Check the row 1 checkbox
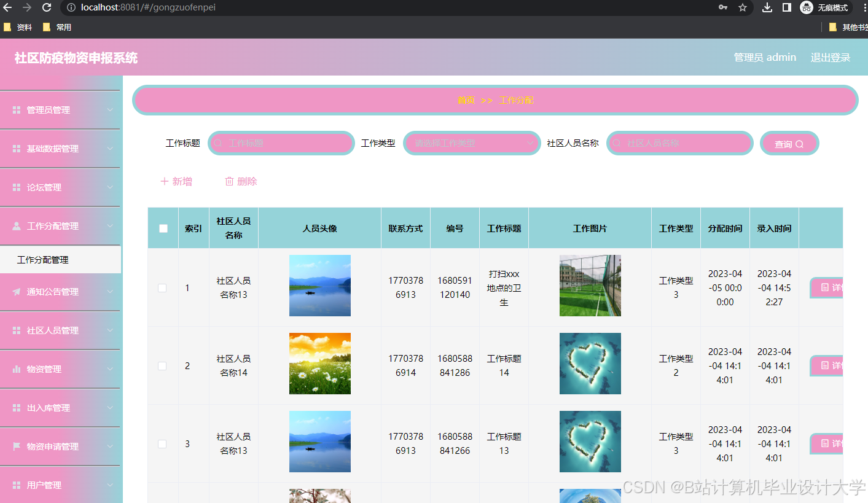Image resolution: width=868 pixels, height=503 pixels. [162, 288]
